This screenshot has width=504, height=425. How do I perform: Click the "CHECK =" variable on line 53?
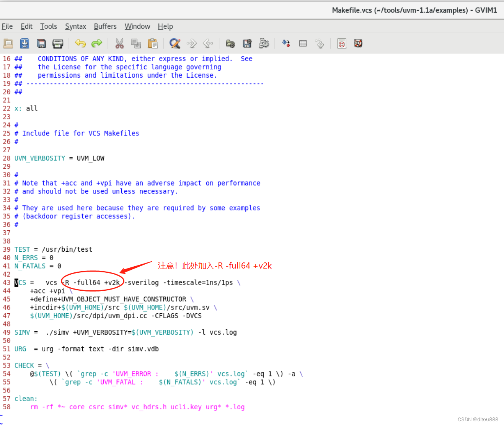pos(28,366)
